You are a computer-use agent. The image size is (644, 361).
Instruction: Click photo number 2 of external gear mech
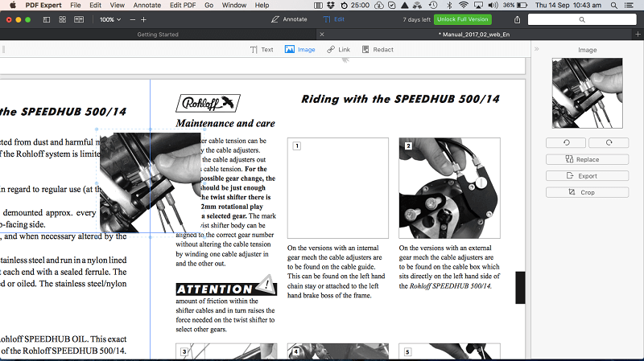[449, 188]
